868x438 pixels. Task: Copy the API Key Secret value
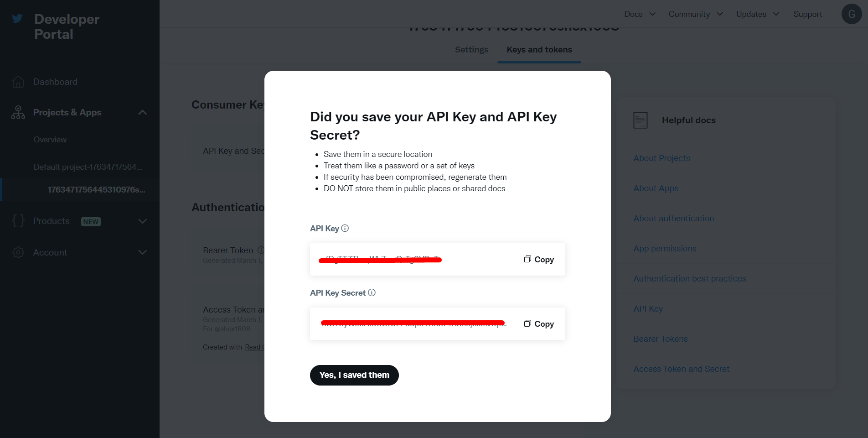pos(539,324)
